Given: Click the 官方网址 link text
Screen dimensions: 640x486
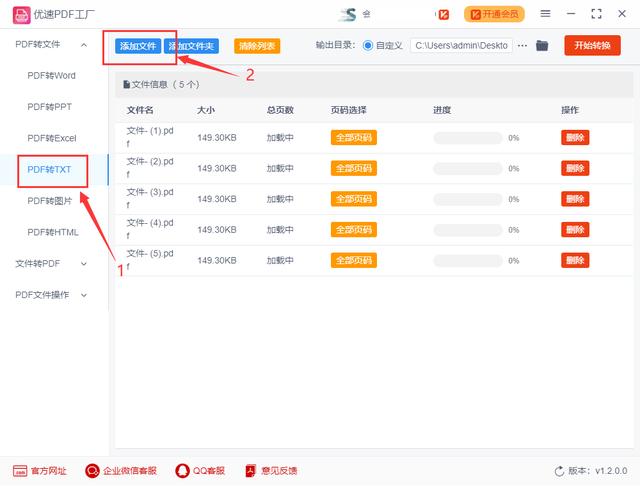Looking at the screenshot, I should tap(49, 471).
